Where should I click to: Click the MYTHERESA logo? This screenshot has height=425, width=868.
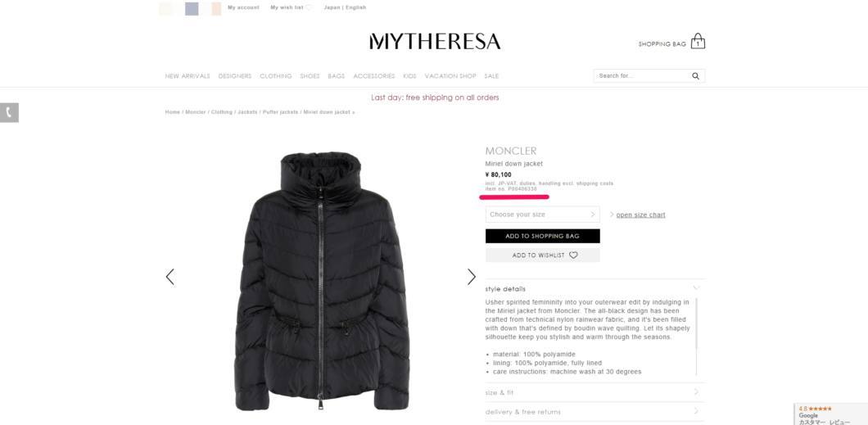pos(435,42)
